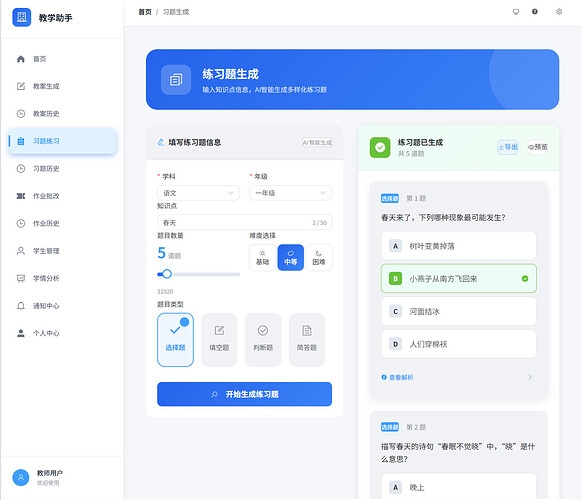Open 作业历史 in the sidebar
Screen dimensions: 582x500
pyautogui.click(x=62, y=223)
